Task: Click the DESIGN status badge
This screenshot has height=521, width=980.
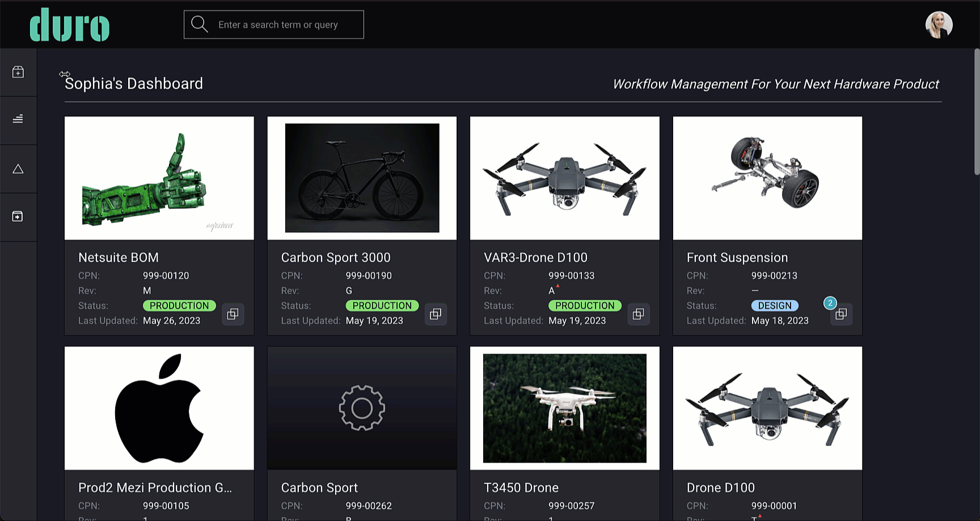Action: 775,306
